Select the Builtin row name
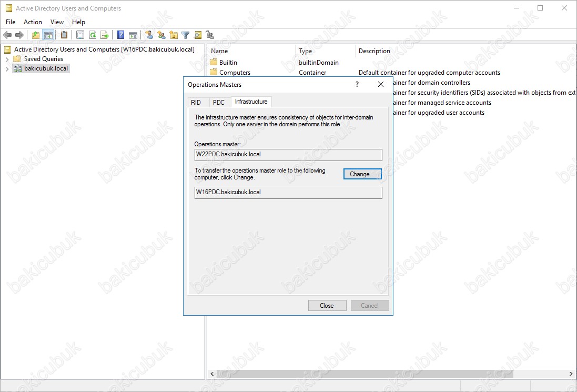The width and height of the screenshot is (577, 392). click(x=228, y=63)
